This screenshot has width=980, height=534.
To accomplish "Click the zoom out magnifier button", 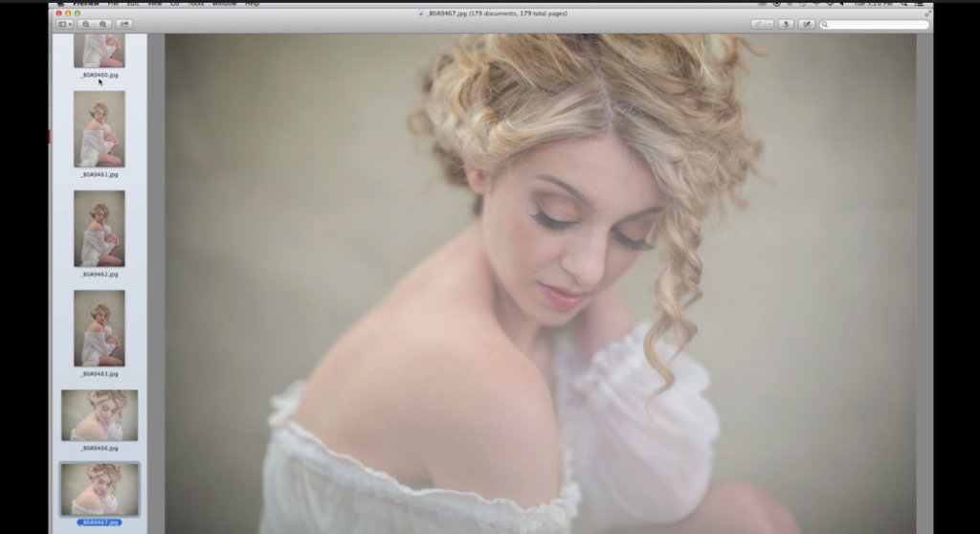I will coord(85,24).
